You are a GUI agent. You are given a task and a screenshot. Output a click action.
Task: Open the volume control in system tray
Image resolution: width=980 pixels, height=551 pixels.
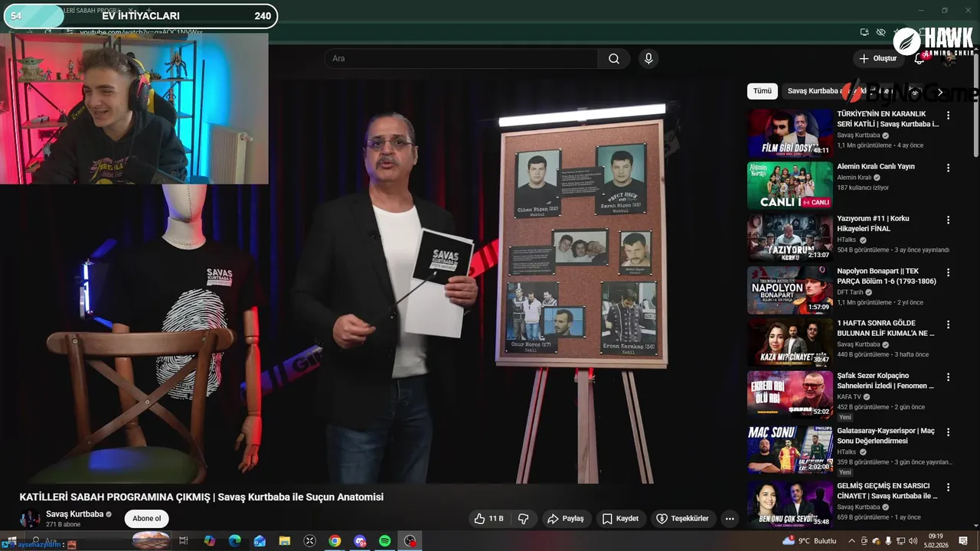pos(913,541)
